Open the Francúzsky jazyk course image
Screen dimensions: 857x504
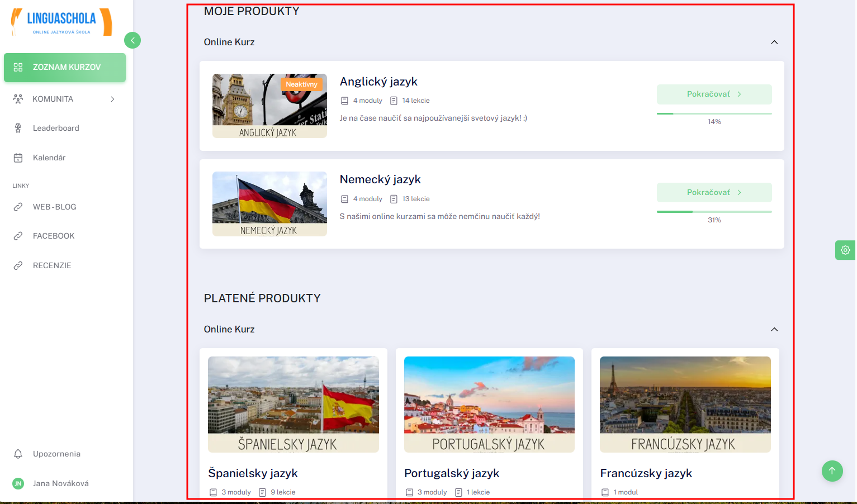click(x=685, y=405)
